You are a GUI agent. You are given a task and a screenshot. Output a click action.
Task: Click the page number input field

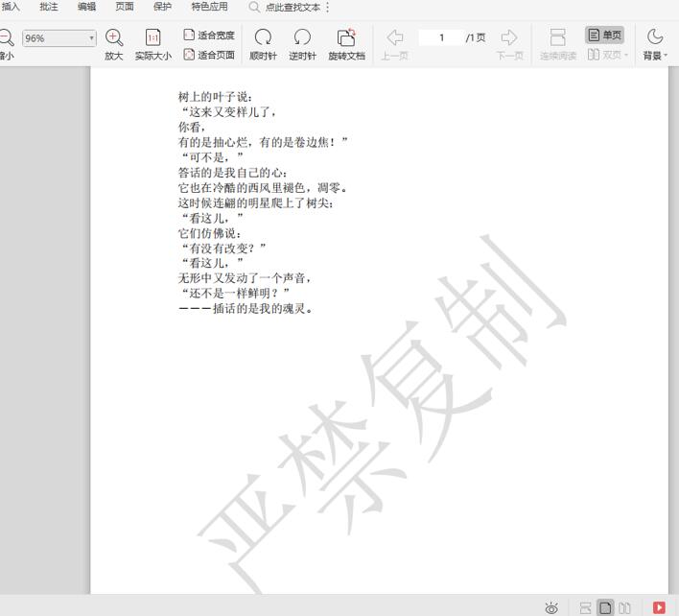pyautogui.click(x=441, y=37)
